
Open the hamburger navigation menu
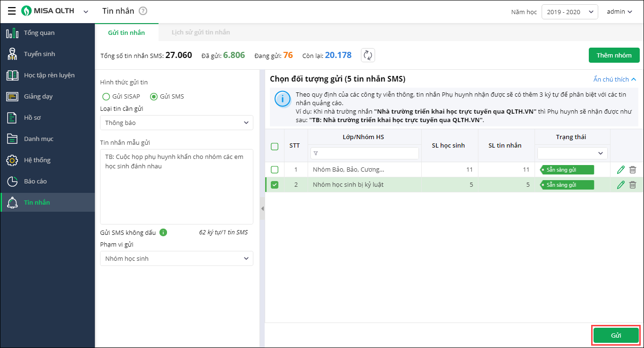point(12,11)
